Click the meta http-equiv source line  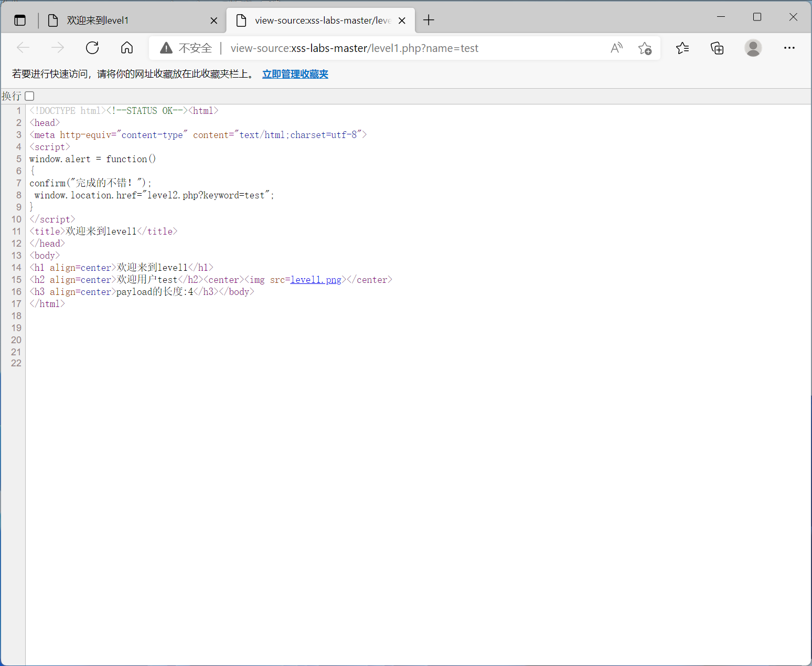(198, 135)
